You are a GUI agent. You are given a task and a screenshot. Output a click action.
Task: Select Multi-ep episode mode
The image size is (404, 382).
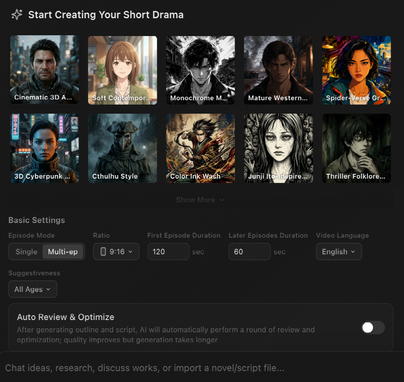point(63,252)
